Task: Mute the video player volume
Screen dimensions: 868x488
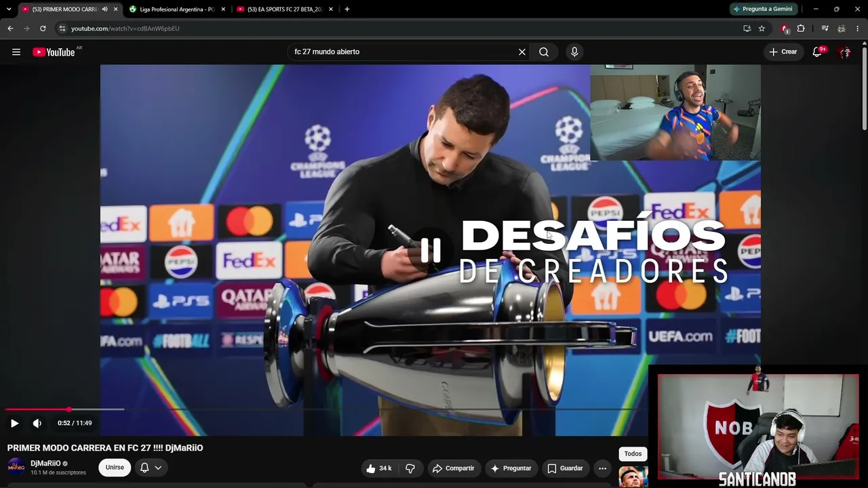Action: pos(37,423)
